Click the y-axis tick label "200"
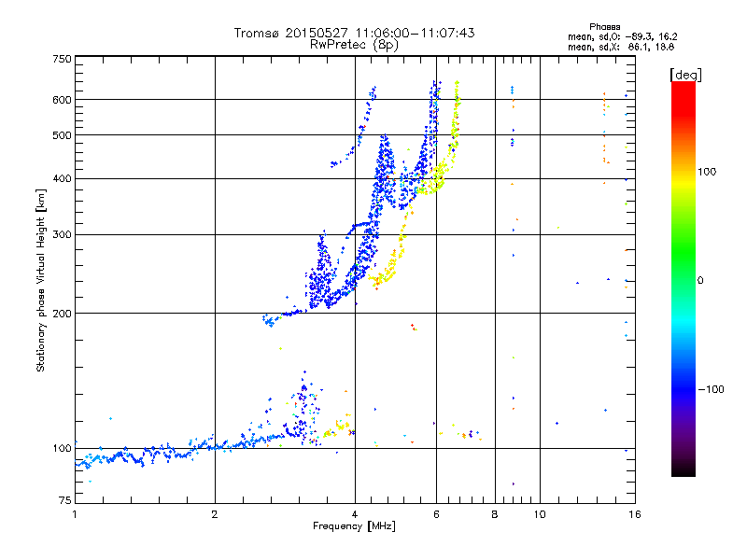Viewport: 747px width, 560px height. tap(62, 314)
